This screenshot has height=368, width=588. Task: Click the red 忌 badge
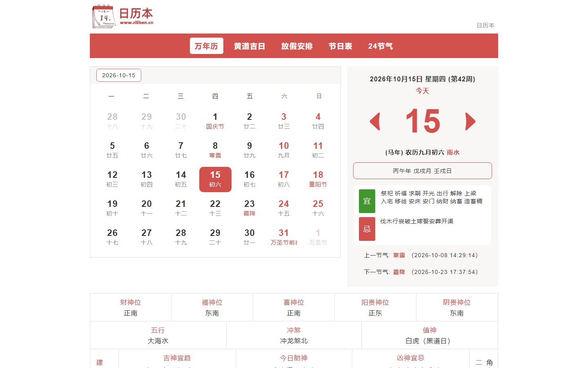(x=367, y=229)
